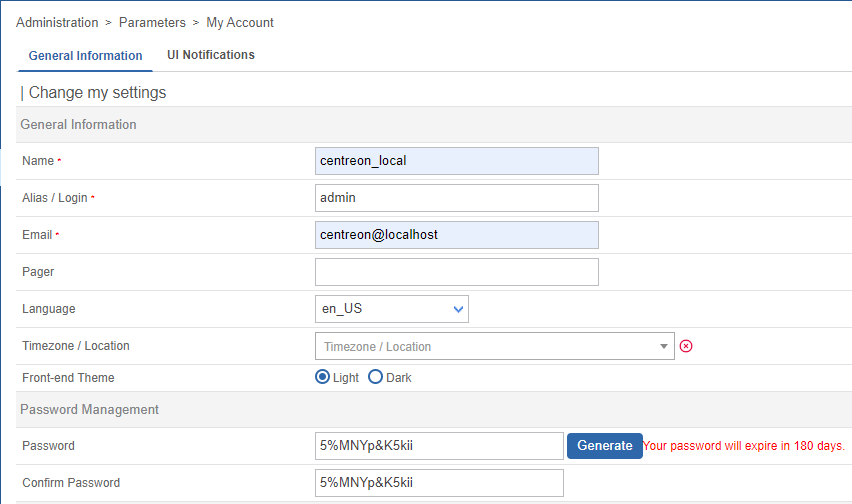The width and height of the screenshot is (852, 504).
Task: Click the Password Management section header
Action: (89, 409)
